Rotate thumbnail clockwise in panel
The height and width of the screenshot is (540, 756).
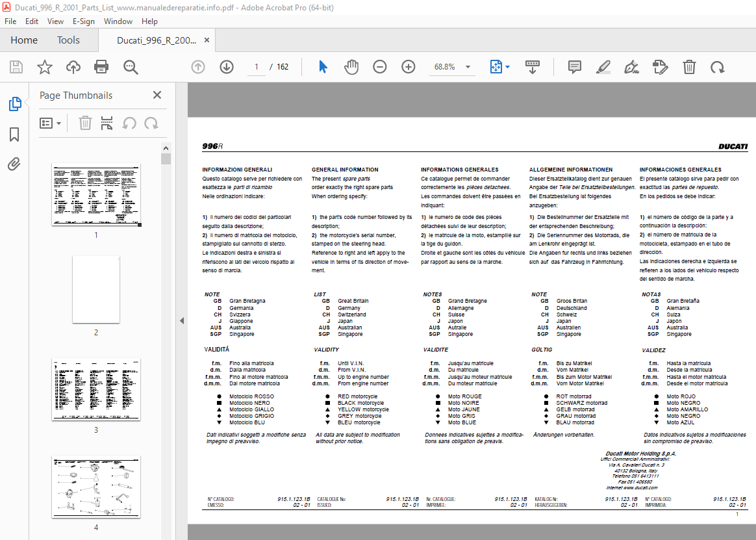[x=151, y=123]
